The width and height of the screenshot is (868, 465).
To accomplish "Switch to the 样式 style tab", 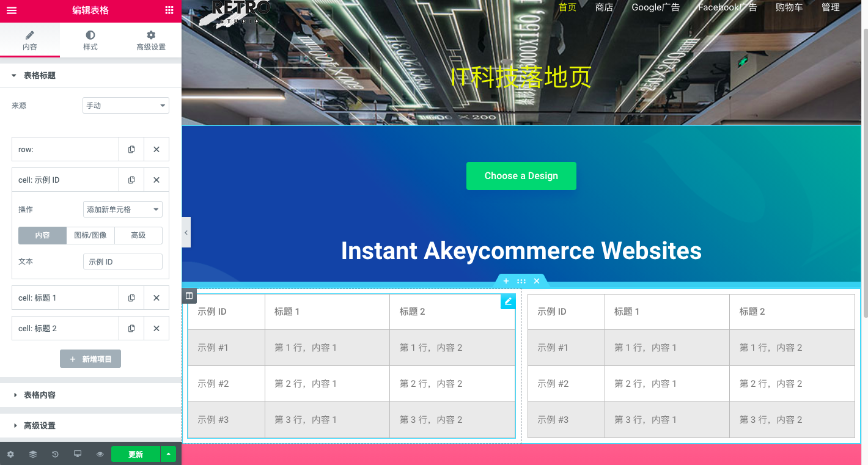I will (90, 40).
